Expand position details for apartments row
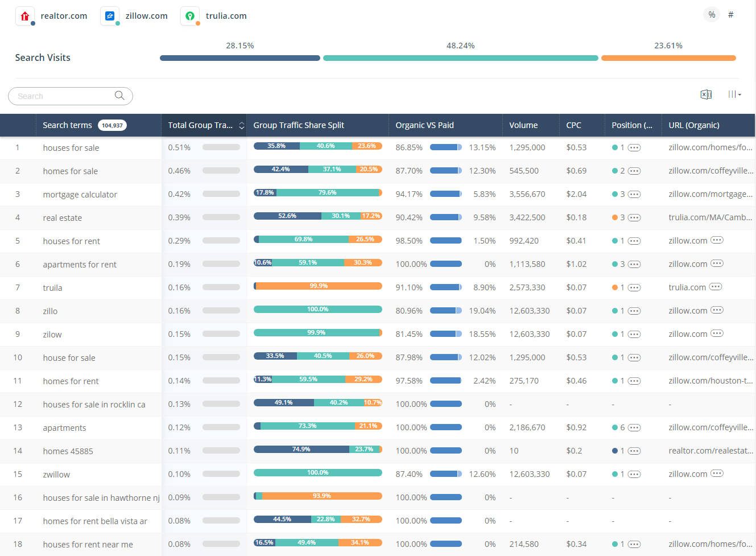The height and width of the screenshot is (556, 756). (x=634, y=428)
